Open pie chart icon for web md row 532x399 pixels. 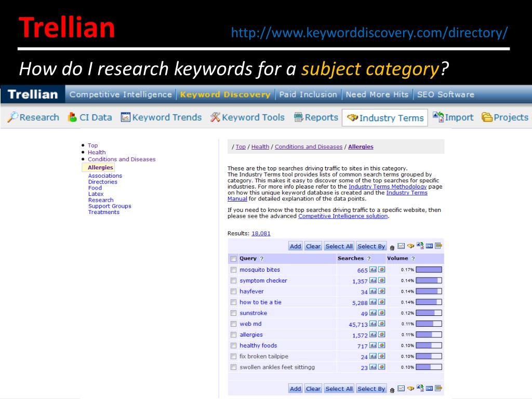(382, 324)
